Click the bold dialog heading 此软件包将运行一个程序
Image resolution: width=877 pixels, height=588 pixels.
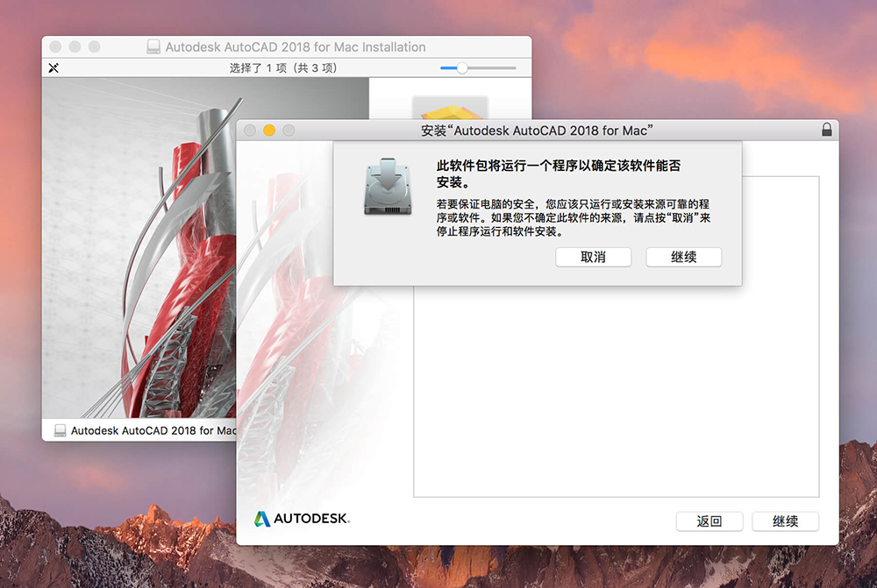coord(558,174)
